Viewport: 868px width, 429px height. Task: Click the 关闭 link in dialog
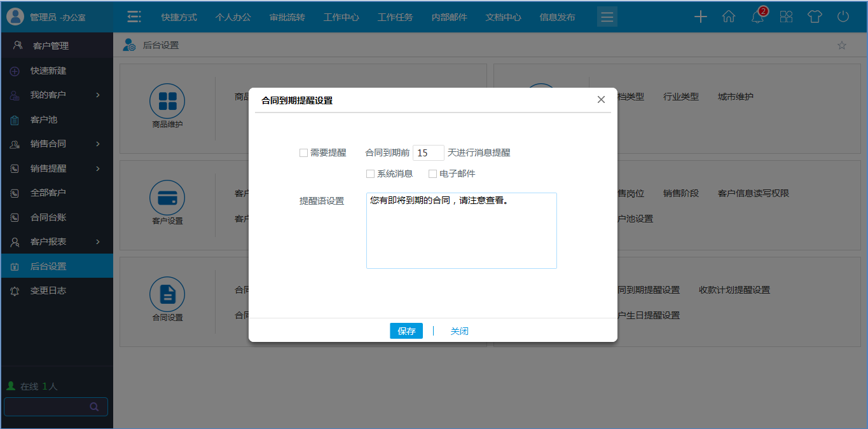460,331
